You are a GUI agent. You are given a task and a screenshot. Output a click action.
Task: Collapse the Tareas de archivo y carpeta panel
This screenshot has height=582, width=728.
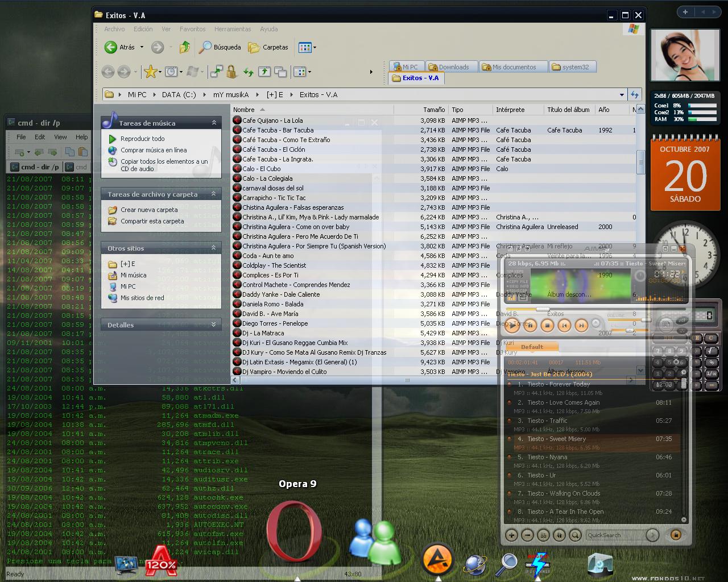point(214,194)
